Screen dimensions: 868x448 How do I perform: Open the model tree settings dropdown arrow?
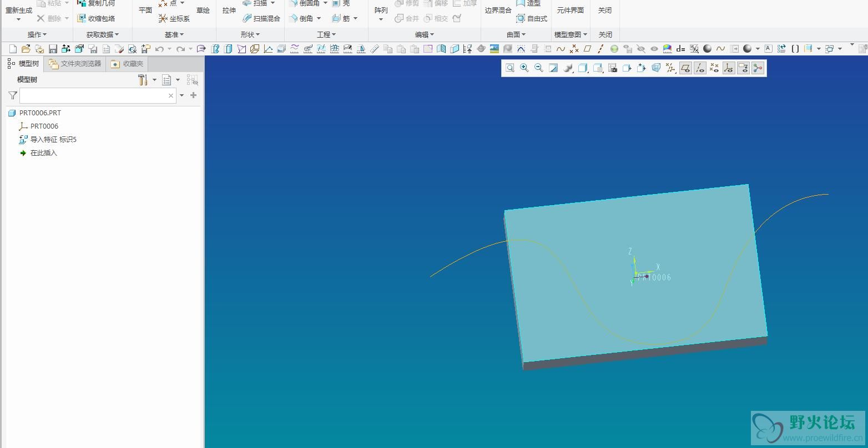(x=154, y=80)
